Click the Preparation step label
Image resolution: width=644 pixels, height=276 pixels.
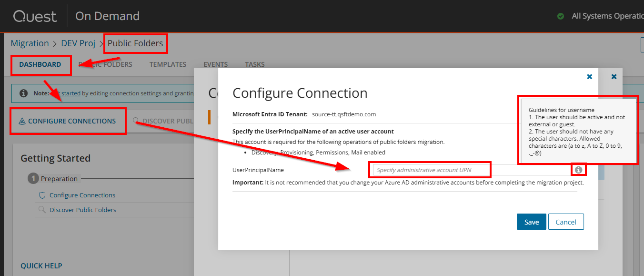tap(59, 179)
